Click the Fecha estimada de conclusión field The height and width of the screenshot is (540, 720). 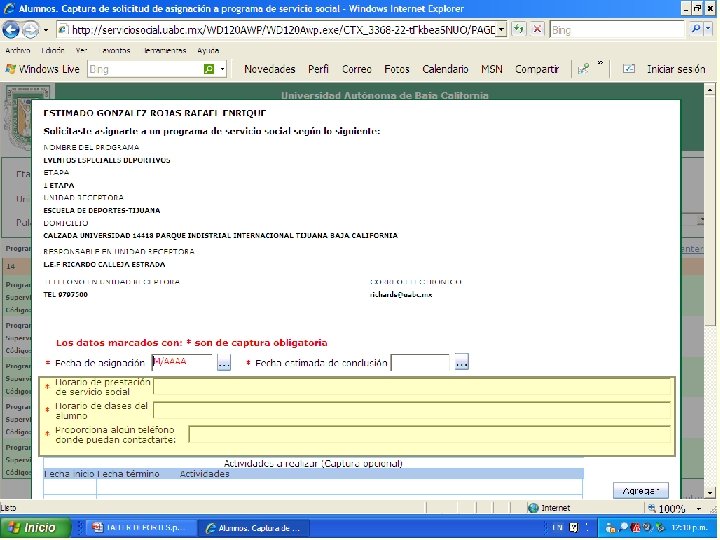[x=420, y=363]
